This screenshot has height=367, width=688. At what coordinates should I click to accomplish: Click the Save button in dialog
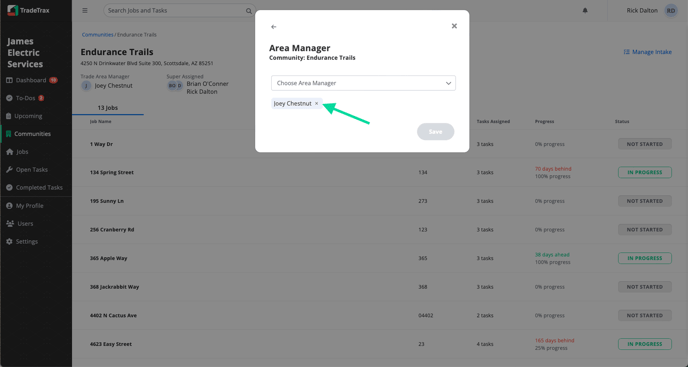435,132
